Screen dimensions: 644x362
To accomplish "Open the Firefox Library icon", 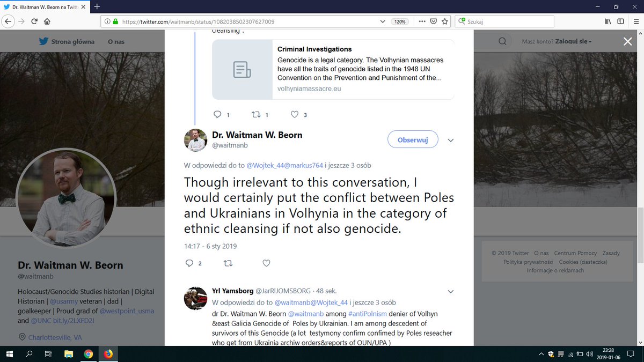I will (608, 21).
